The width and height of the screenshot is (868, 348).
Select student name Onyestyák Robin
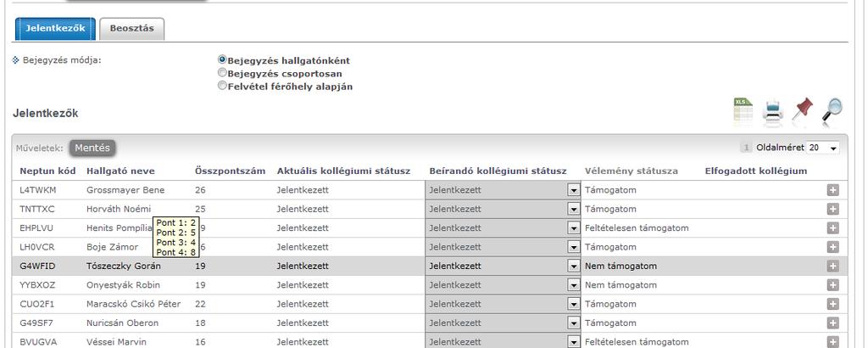click(123, 285)
